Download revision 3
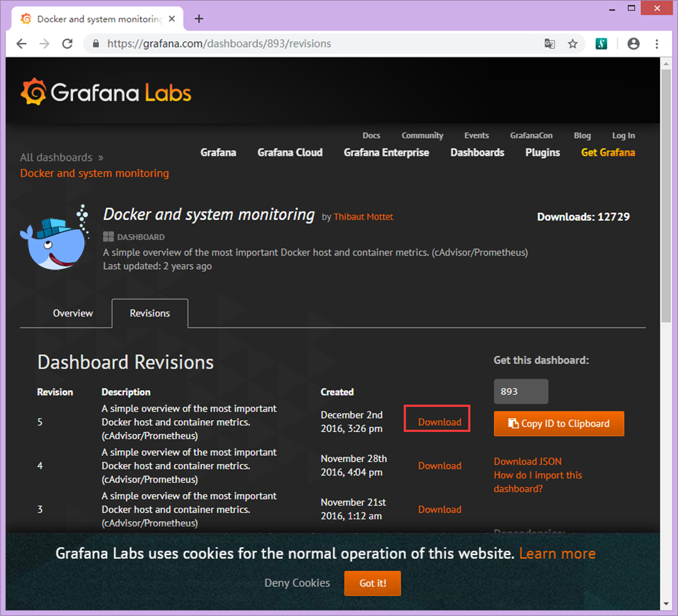Image resolution: width=678 pixels, height=616 pixels. [439, 509]
